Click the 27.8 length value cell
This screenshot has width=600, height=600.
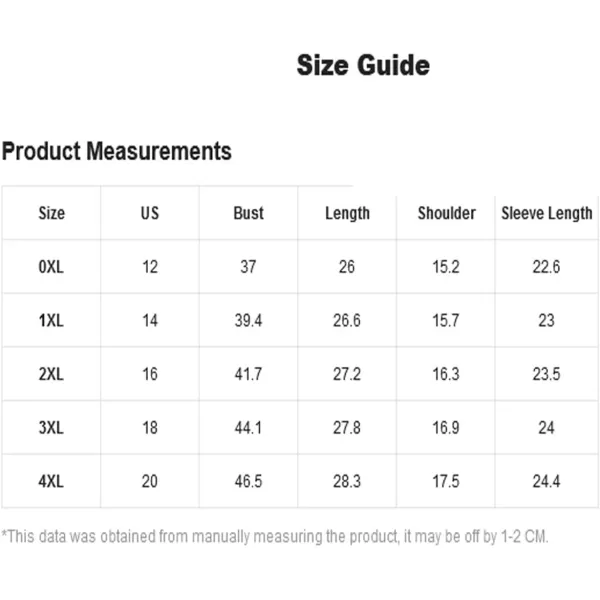pos(347,427)
